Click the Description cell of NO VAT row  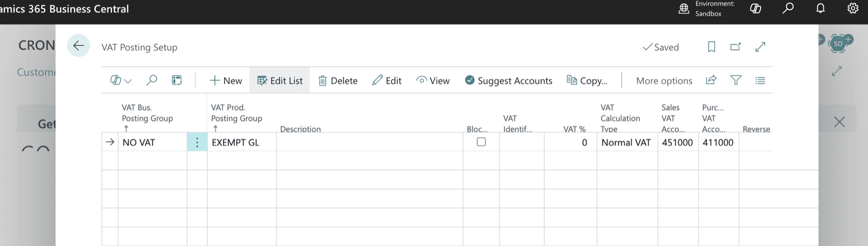tap(369, 142)
